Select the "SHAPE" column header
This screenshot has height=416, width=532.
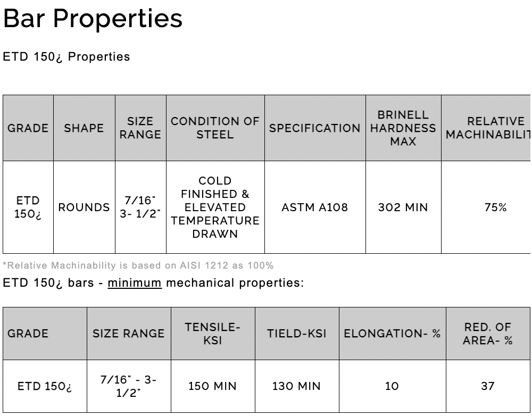pyautogui.click(x=84, y=128)
